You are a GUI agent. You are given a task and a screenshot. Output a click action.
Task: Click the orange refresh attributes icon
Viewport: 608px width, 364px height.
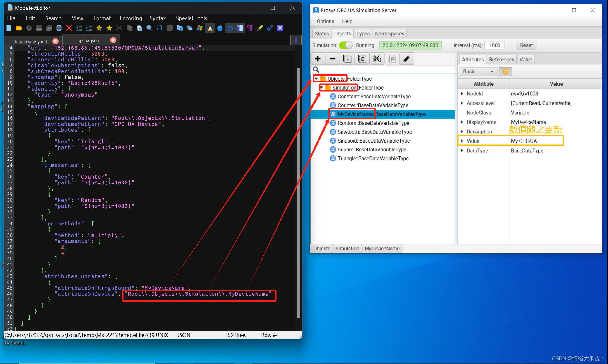[x=505, y=72]
